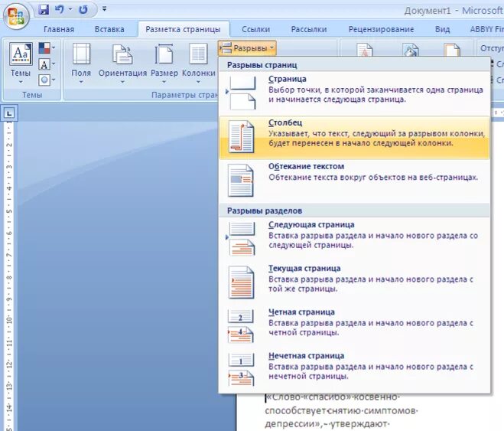Click the document line starting способствует

coord(341,411)
